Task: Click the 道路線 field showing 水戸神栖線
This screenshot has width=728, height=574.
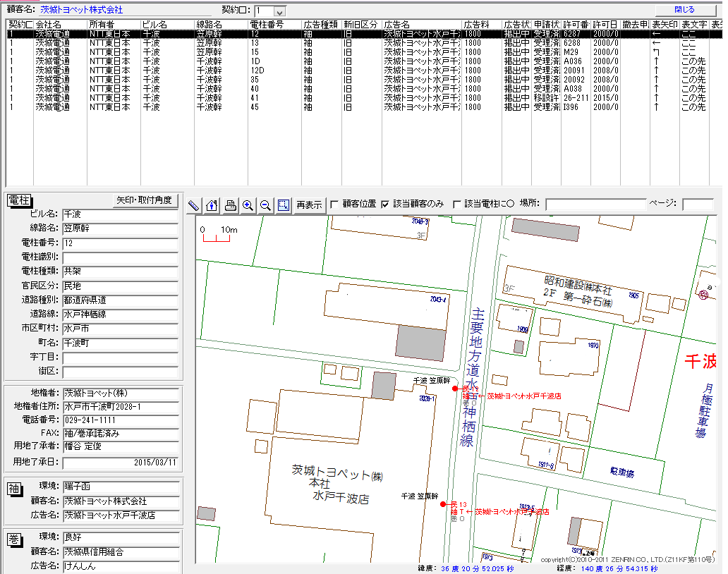Action: point(120,315)
